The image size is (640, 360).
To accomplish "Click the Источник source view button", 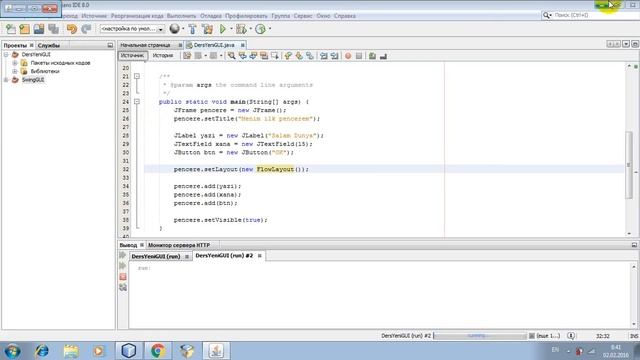I will 133,56.
